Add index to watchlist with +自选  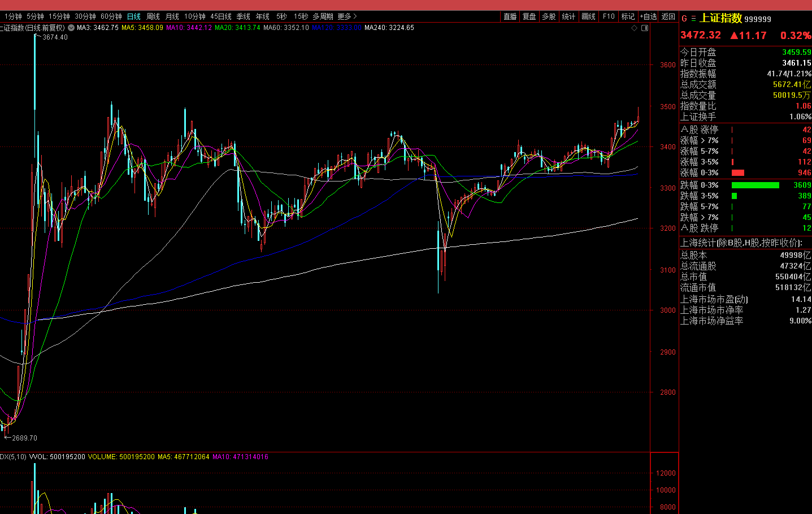tap(648, 16)
